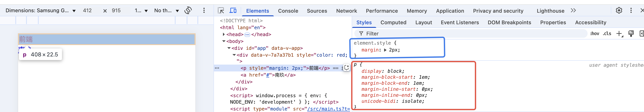The image size is (644, 112).
Task: Switch to the Console tab
Action: click(x=288, y=11)
